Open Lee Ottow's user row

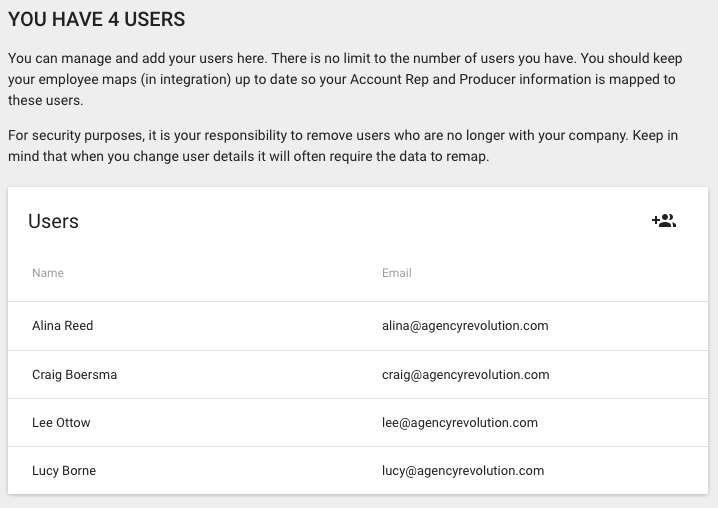pos(358,423)
